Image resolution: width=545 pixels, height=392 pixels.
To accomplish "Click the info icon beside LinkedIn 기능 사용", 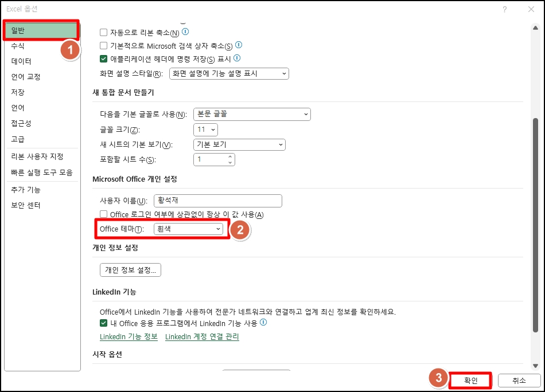I will tap(264, 323).
